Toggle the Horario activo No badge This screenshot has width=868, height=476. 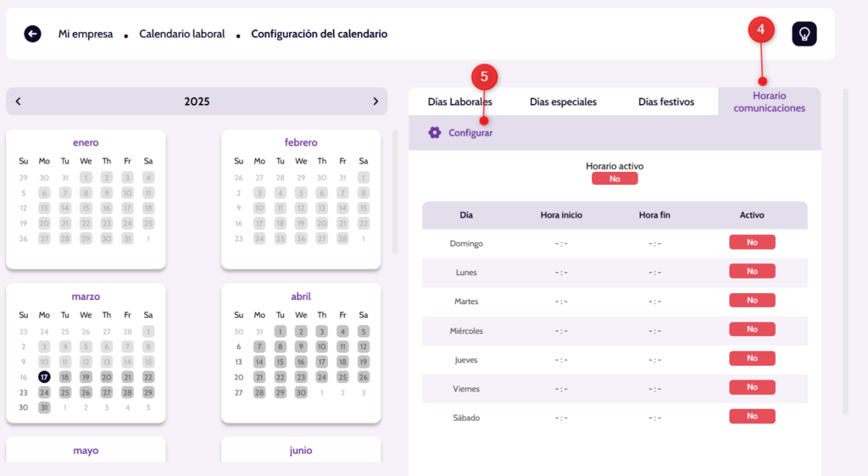click(x=615, y=179)
